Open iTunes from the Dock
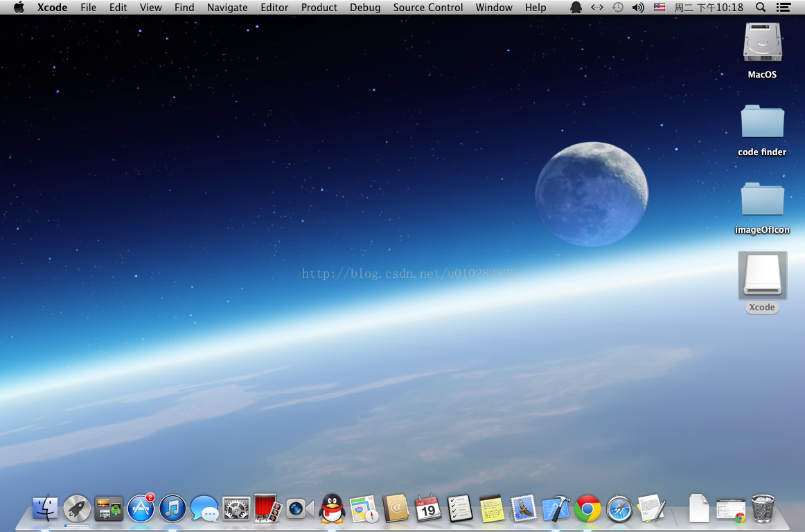The image size is (805, 532). coord(172,509)
